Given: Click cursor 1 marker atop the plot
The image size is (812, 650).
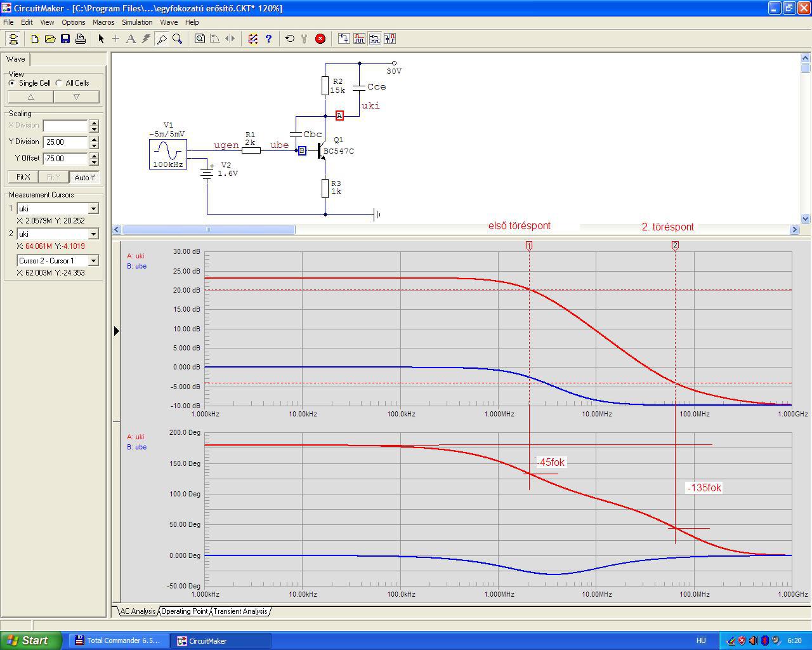Looking at the screenshot, I should pyautogui.click(x=529, y=246).
